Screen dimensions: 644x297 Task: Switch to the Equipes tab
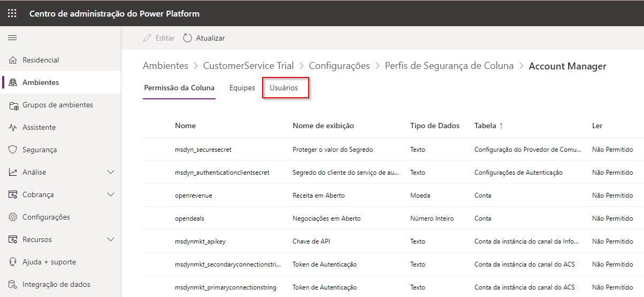pos(242,88)
